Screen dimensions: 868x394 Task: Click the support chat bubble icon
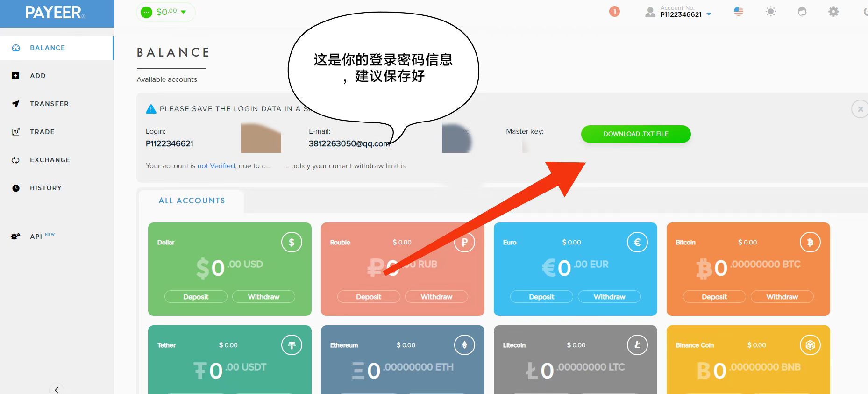[802, 12]
